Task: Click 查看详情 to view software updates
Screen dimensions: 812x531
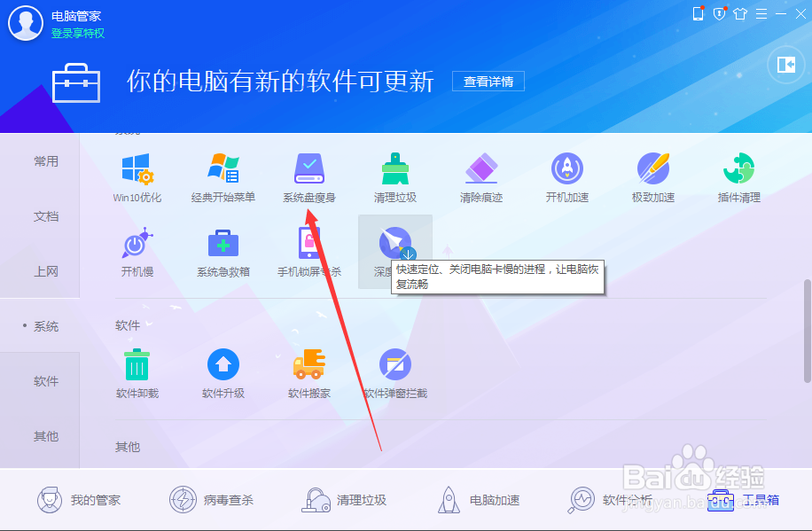Action: (x=488, y=81)
